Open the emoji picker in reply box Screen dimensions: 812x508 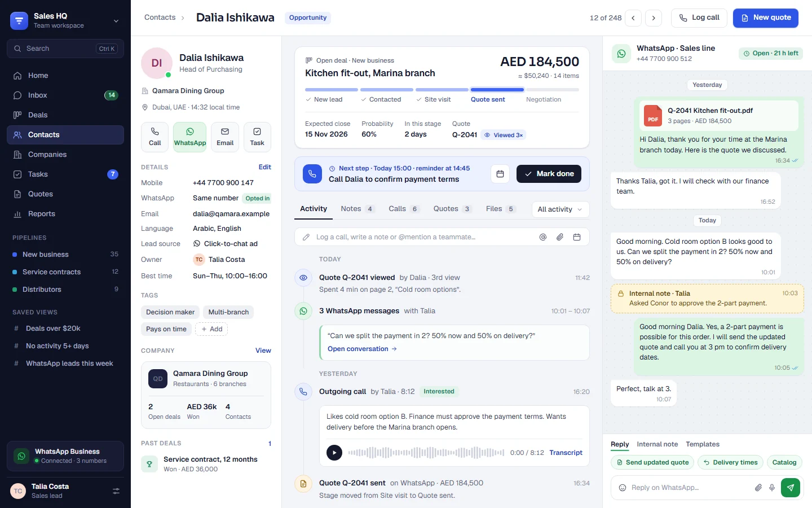(623, 488)
